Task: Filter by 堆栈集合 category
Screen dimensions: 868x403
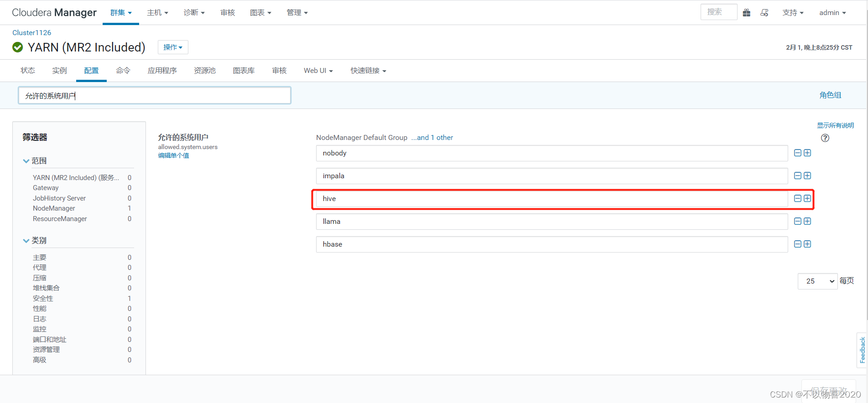Action: pos(46,288)
